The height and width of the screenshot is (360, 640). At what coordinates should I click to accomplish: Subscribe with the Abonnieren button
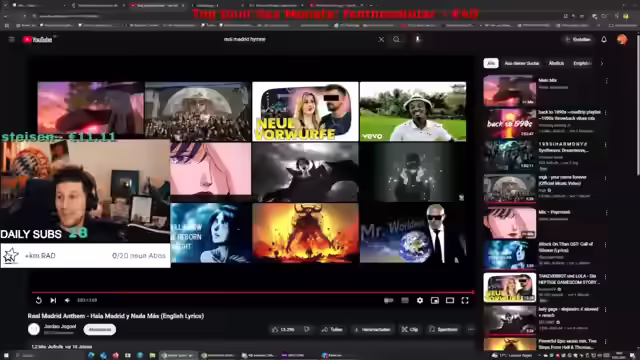(x=100, y=329)
